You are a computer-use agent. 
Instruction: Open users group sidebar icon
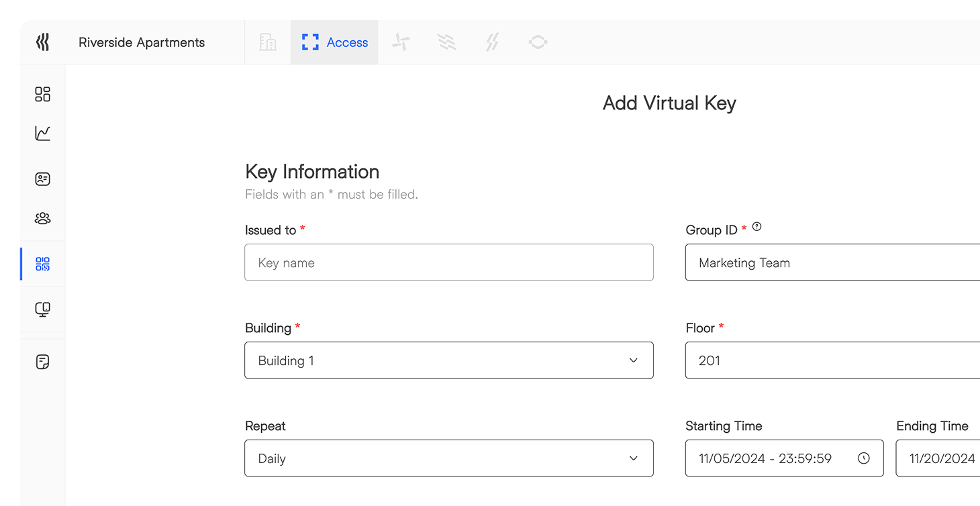coord(42,218)
